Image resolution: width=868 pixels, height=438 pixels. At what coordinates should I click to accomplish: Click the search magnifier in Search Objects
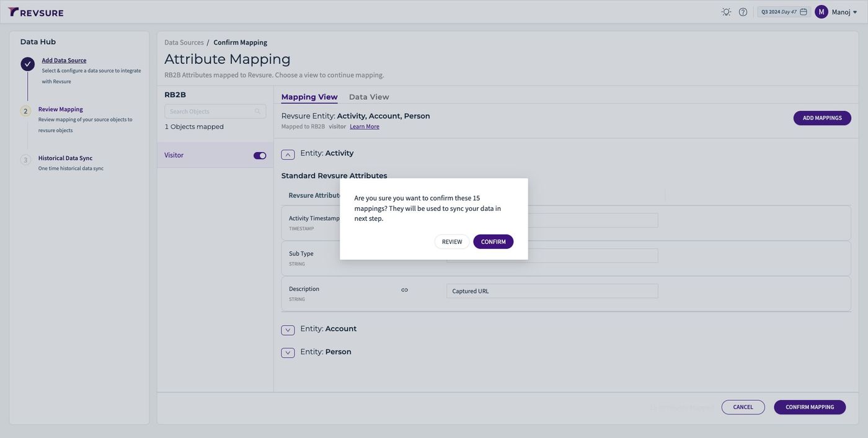(257, 112)
